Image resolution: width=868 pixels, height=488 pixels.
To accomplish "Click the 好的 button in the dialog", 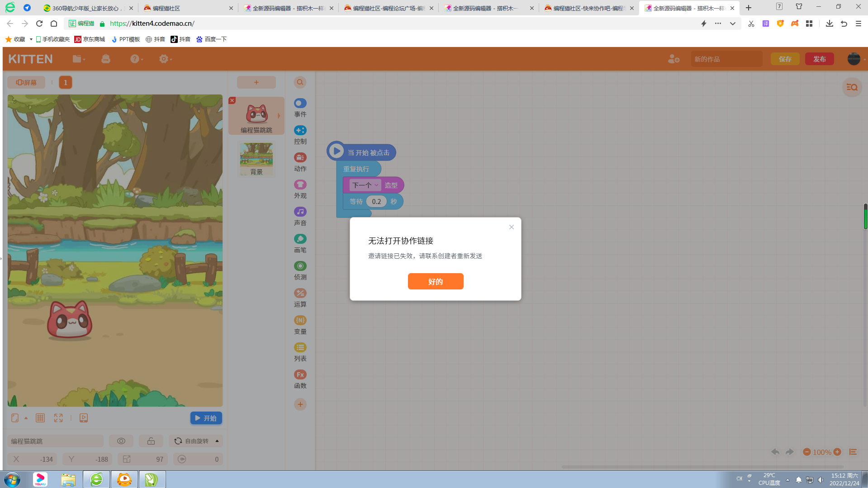I will (436, 281).
